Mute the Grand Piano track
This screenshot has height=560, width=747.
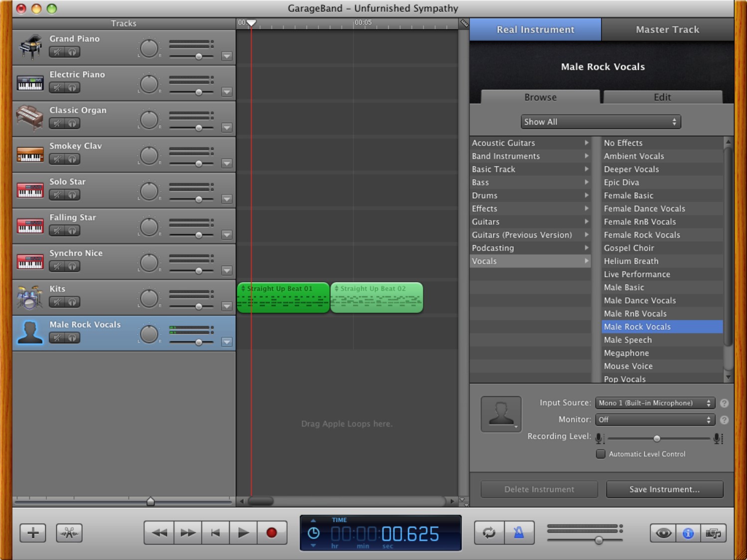(x=57, y=52)
